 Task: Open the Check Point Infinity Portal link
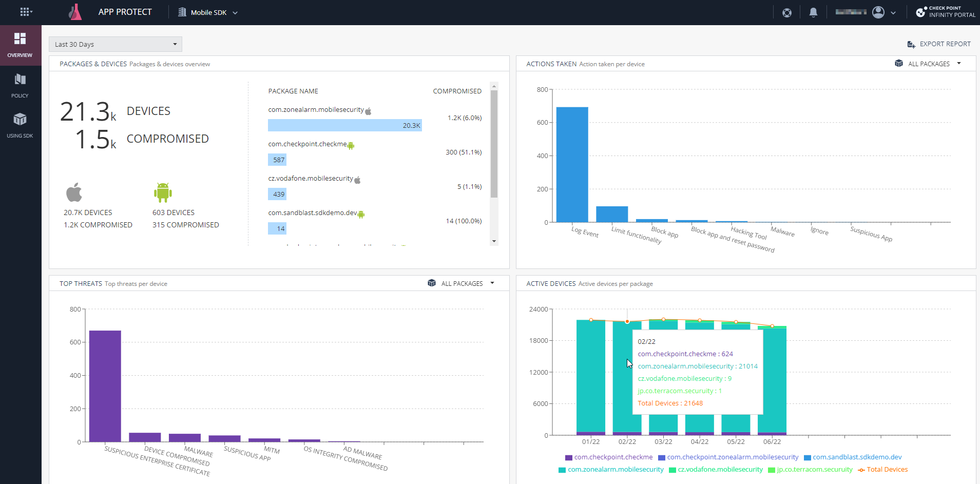click(x=946, y=12)
